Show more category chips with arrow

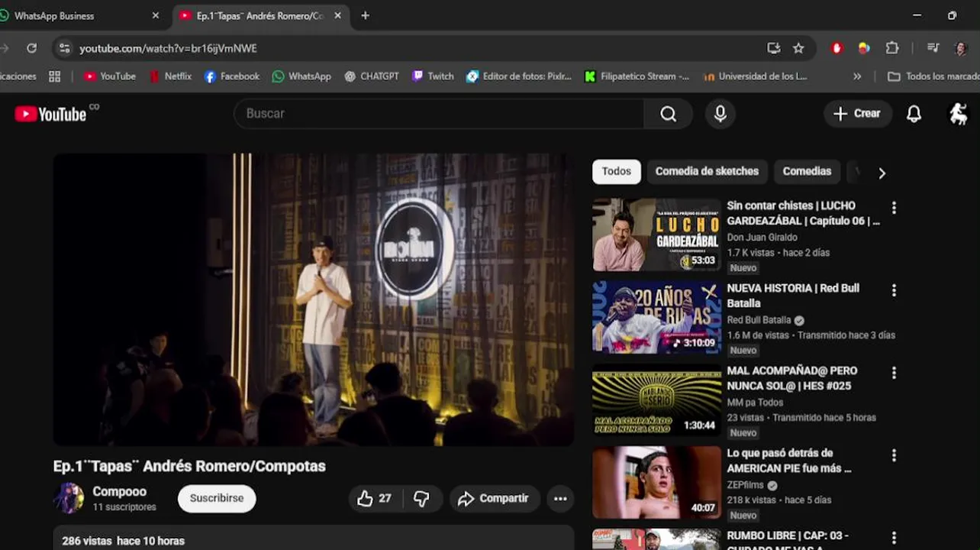(882, 173)
